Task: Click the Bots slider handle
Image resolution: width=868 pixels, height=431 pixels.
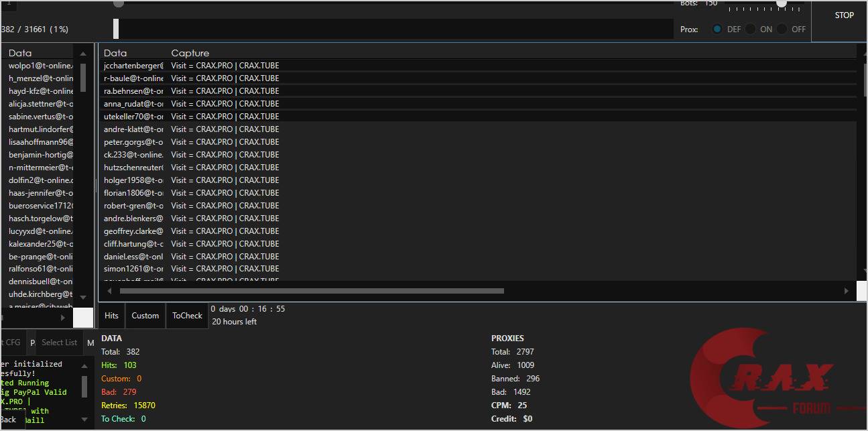Action: pos(782,3)
